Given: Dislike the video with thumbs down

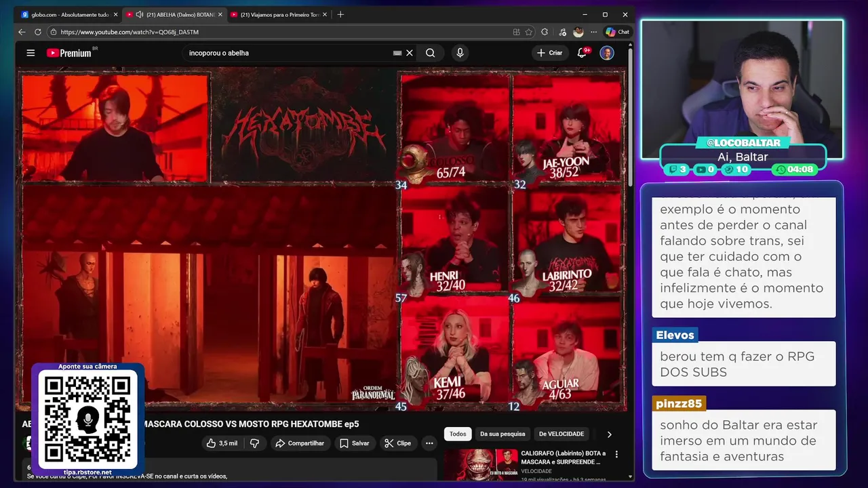Looking at the screenshot, I should (x=255, y=443).
